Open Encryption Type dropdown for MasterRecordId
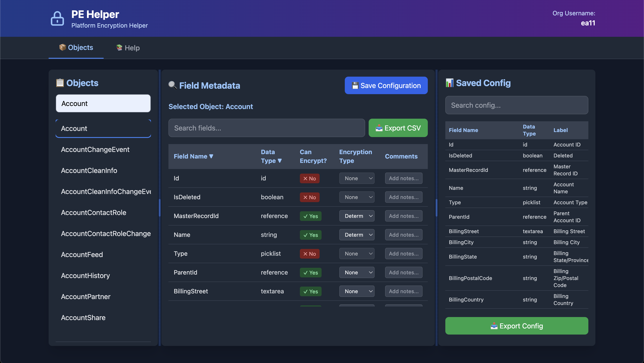The height and width of the screenshot is (363, 644). click(x=357, y=216)
